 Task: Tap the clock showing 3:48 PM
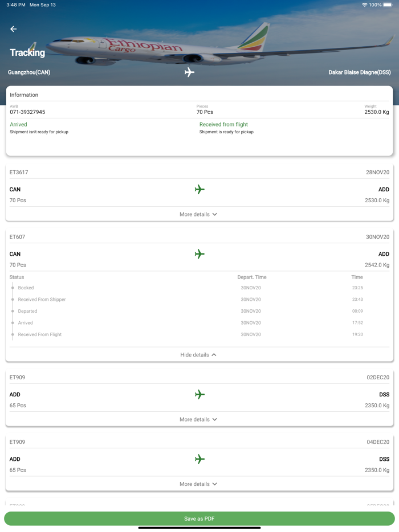click(x=15, y=5)
